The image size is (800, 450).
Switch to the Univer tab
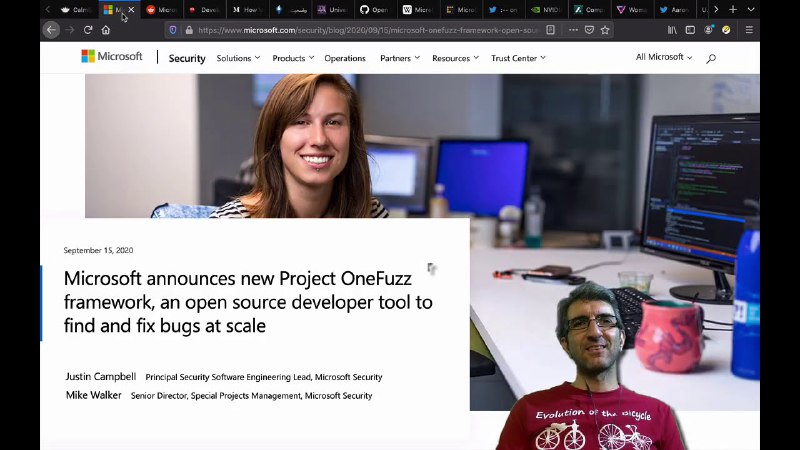[332, 9]
